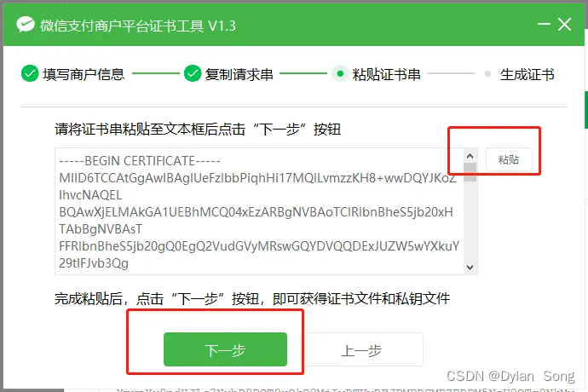
Task: Select the 填写商户信息 step label
Action: pos(84,74)
